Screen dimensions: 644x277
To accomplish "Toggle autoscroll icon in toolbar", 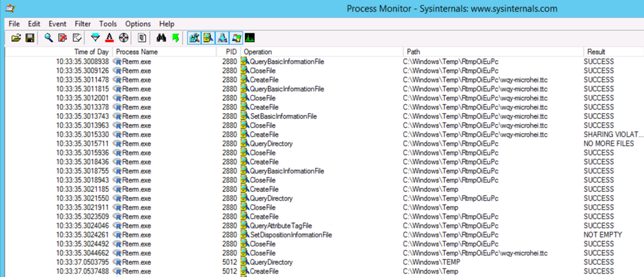I will pos(63,38).
